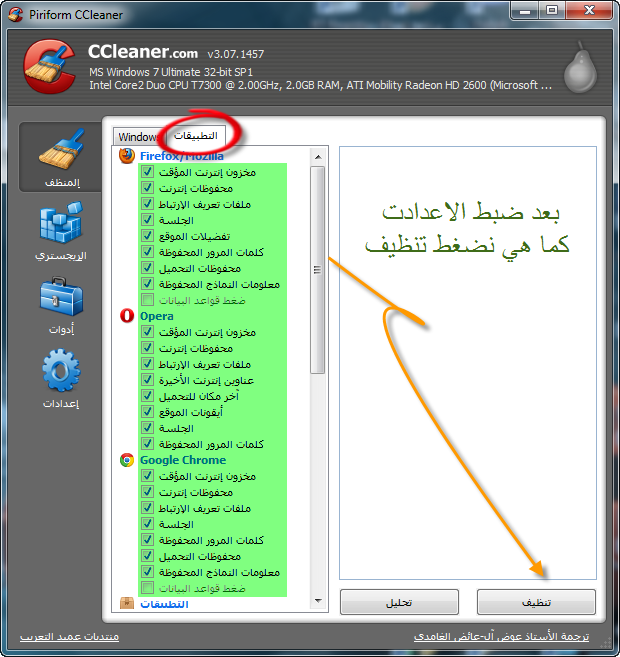Switch to the Windows tab
Image resolution: width=620 pixels, height=657 pixels.
(x=139, y=137)
